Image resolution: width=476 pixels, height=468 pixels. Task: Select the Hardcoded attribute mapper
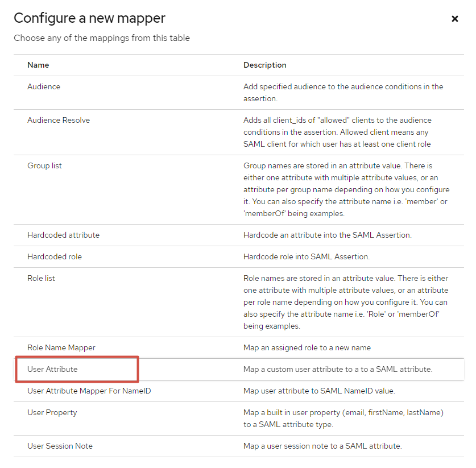(63, 235)
